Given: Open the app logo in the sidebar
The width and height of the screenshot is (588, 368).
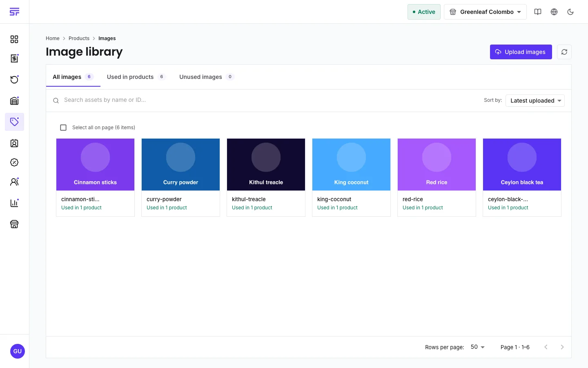Looking at the screenshot, I should [14, 12].
